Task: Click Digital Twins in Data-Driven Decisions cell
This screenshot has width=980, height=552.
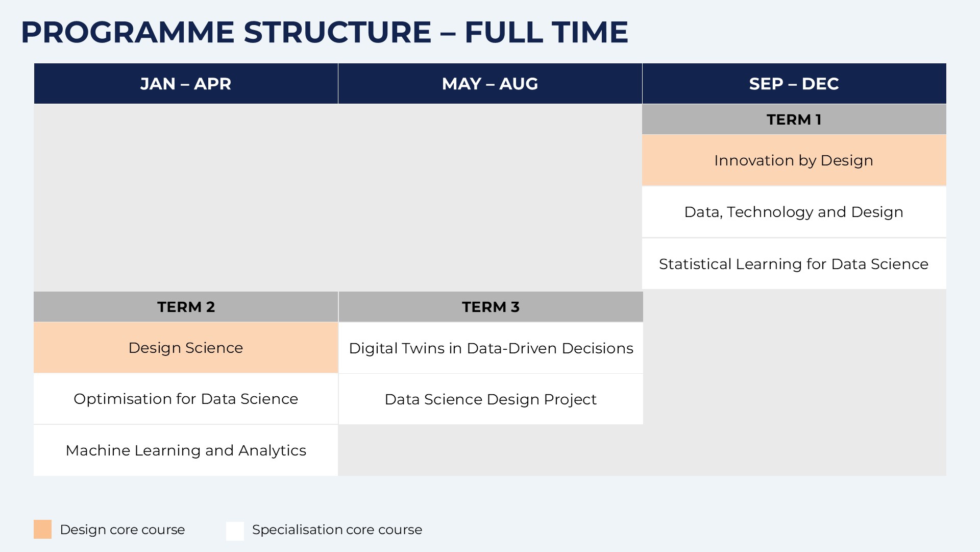Action: 491,348
